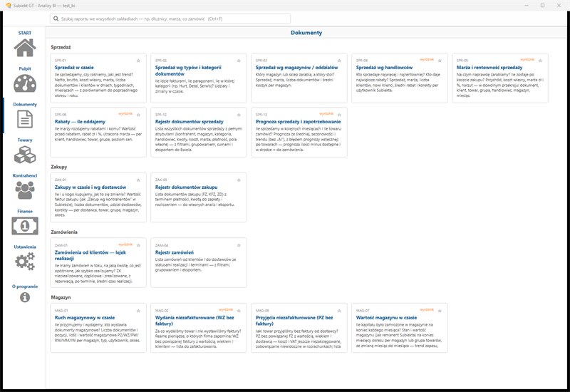Viewport: 570px width, 392px height.
Task: Star the Prognoza sprzedaży i zapotrzebowanie report
Action: [x=339, y=115]
